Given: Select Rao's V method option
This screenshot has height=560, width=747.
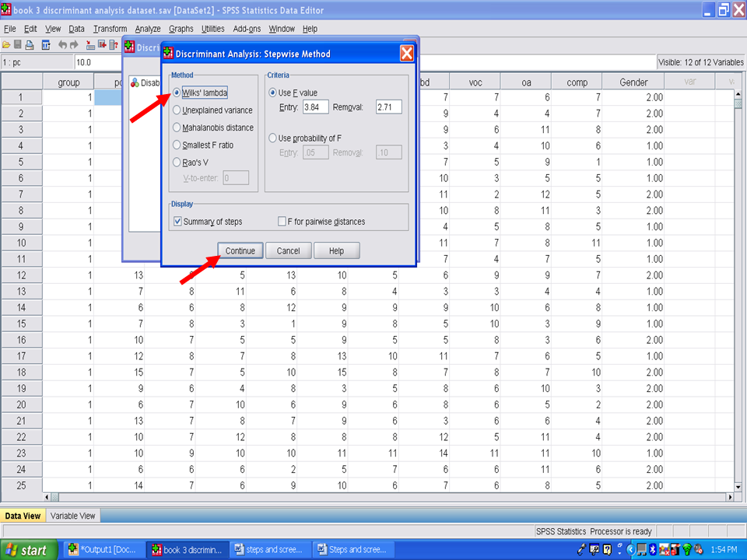Looking at the screenshot, I should click(177, 162).
